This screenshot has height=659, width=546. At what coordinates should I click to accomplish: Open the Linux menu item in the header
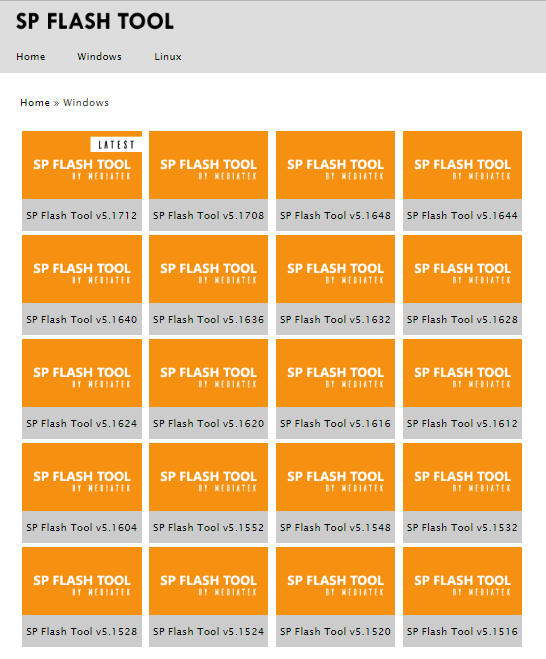pos(168,56)
